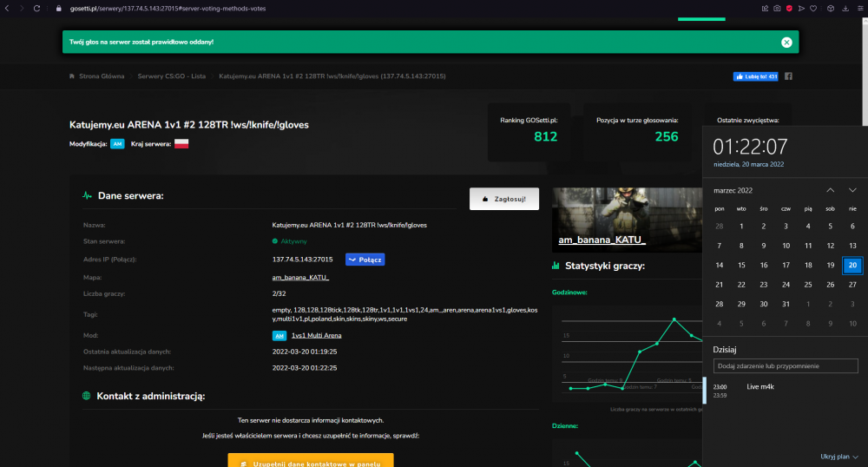
Task: Click the globe icon beside Kontakt z administracją
Action: tap(86, 396)
